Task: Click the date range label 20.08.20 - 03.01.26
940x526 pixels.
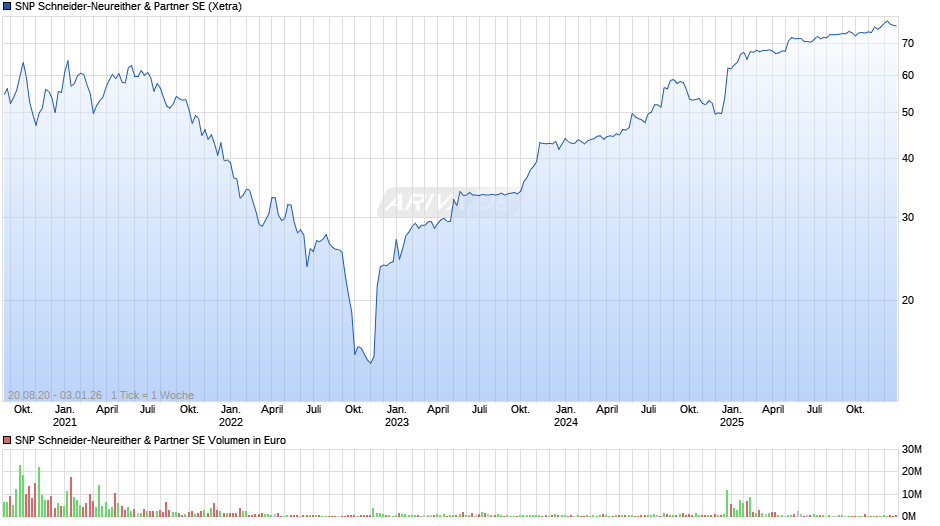Action: (55, 395)
